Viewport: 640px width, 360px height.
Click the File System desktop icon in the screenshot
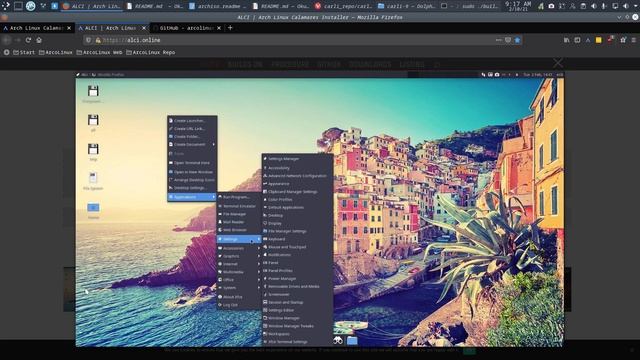[93, 180]
